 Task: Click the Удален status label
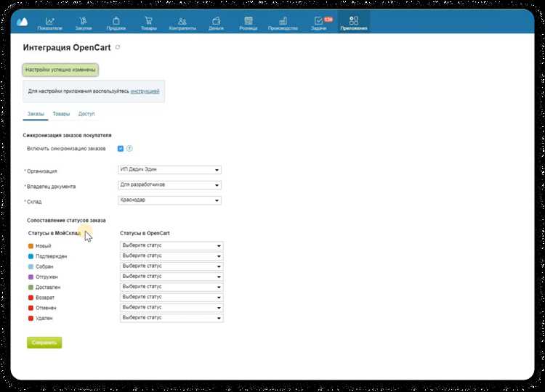[x=44, y=318]
